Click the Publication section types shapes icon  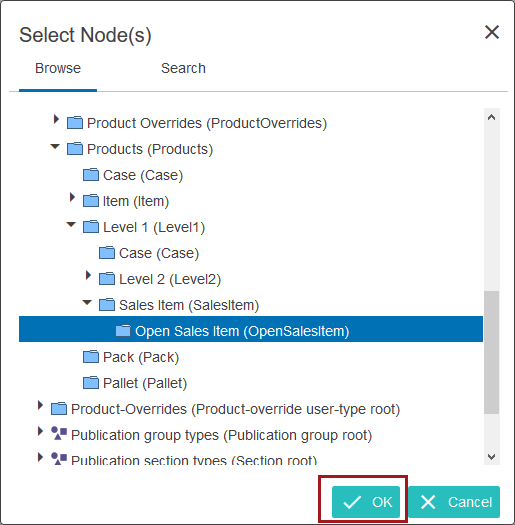[x=59, y=459]
